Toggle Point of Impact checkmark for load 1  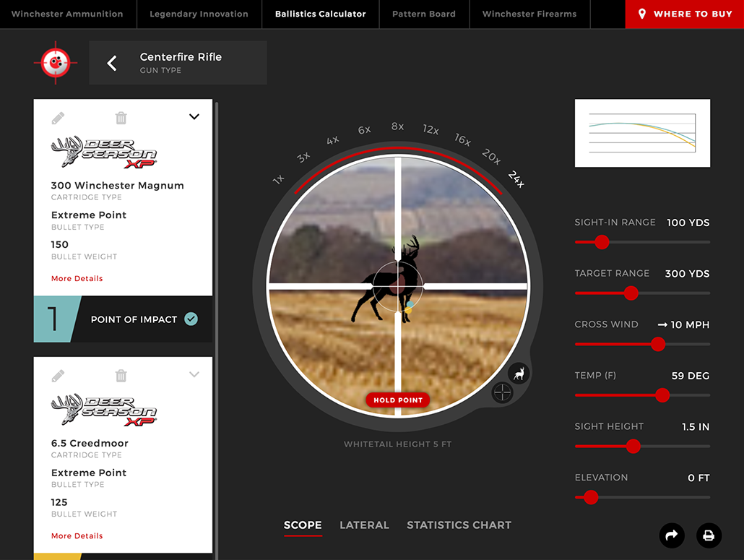tap(191, 319)
